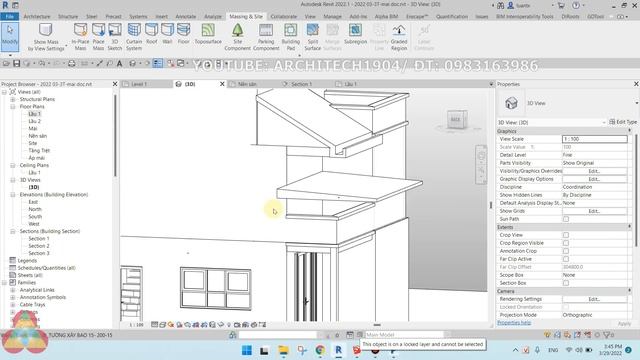Open Section 2 in Project Browser
The width and height of the screenshot is (640, 360).
[x=39, y=246]
